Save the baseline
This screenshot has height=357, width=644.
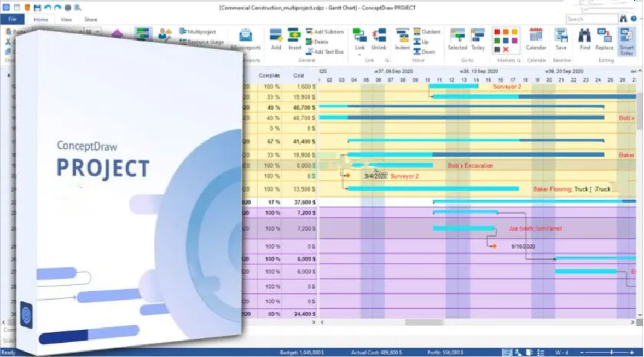561,39
